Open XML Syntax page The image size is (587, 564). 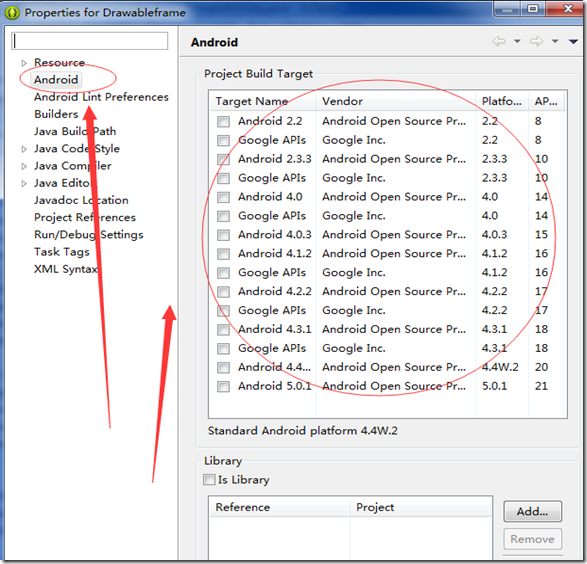click(x=66, y=269)
